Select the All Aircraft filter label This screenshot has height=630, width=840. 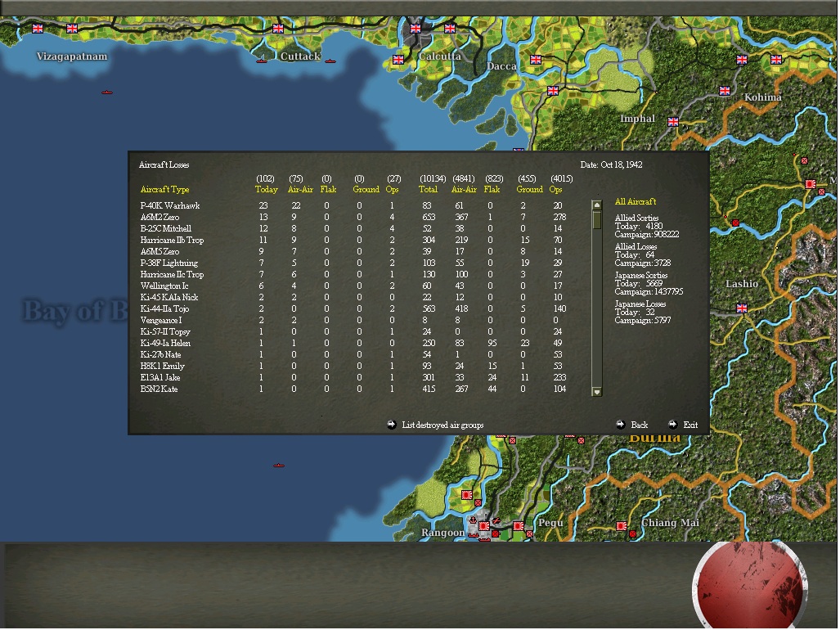click(x=636, y=201)
